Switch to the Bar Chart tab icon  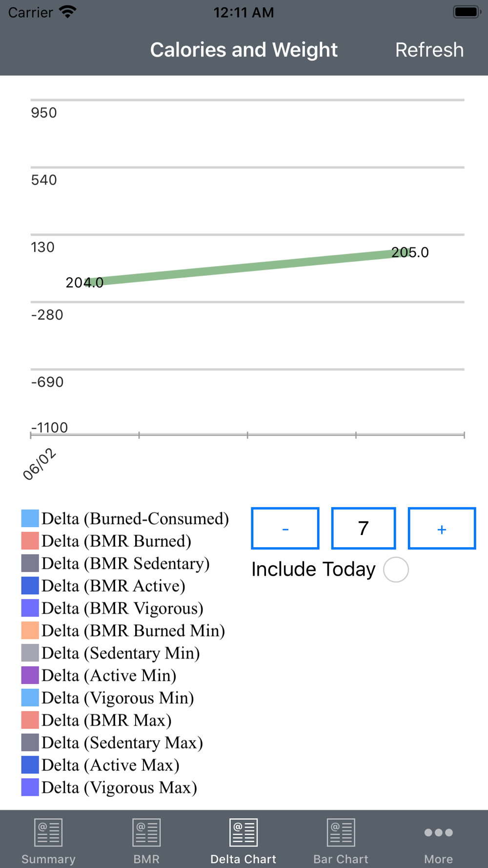pyautogui.click(x=341, y=832)
